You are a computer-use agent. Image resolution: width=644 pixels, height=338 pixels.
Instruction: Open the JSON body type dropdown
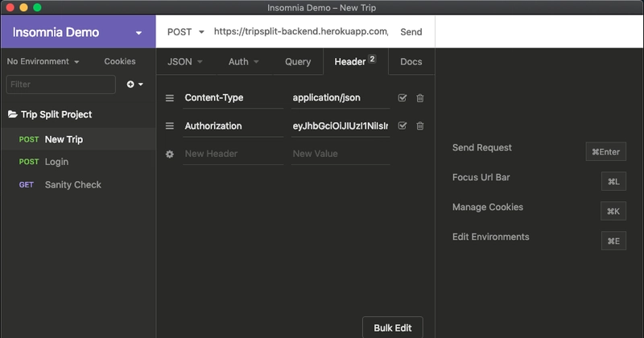click(x=185, y=62)
